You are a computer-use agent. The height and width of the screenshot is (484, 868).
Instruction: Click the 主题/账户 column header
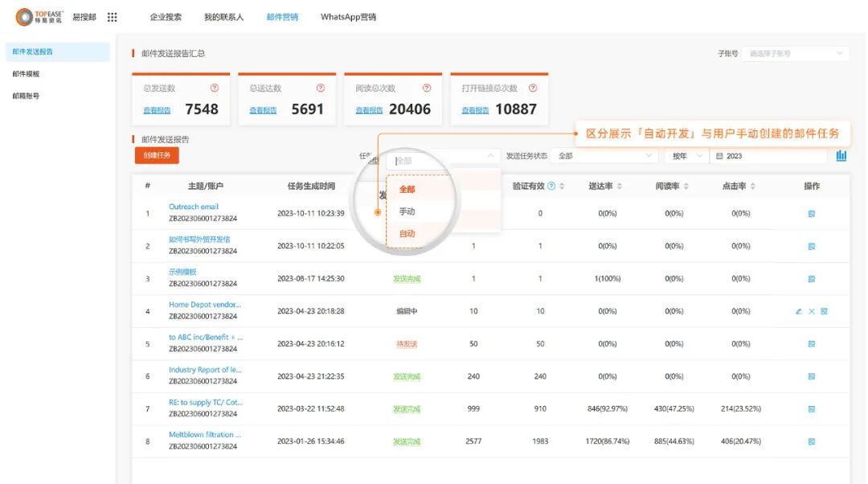(x=206, y=186)
